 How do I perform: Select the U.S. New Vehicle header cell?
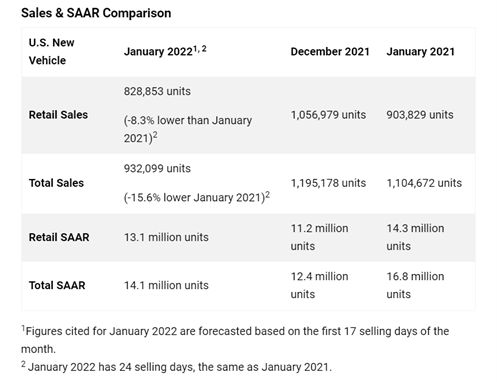(x=51, y=52)
